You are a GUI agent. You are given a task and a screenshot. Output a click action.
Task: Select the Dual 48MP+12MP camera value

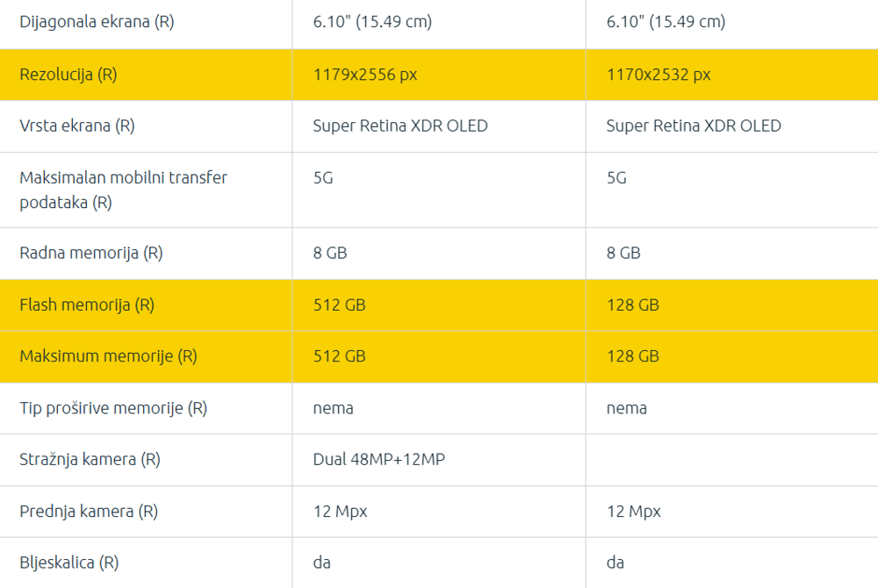(378, 460)
